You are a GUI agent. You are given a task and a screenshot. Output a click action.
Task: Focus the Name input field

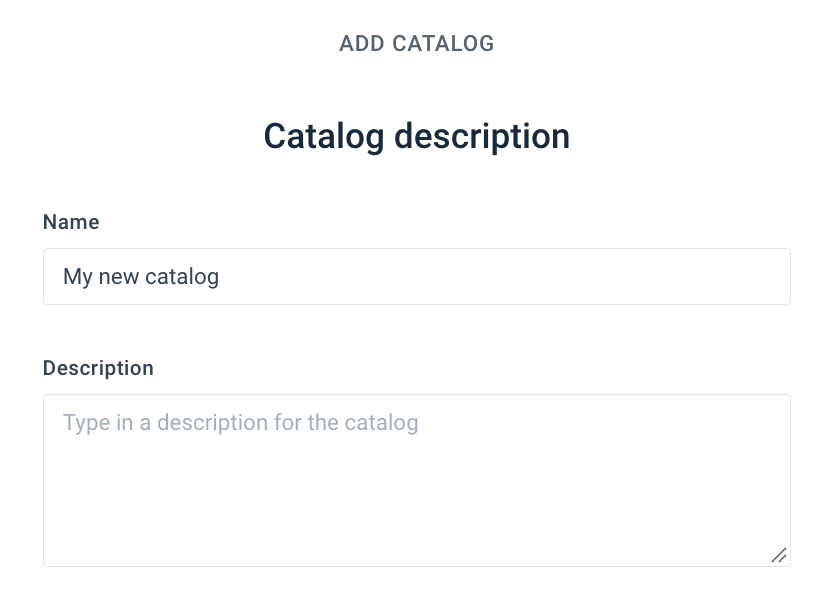[417, 276]
